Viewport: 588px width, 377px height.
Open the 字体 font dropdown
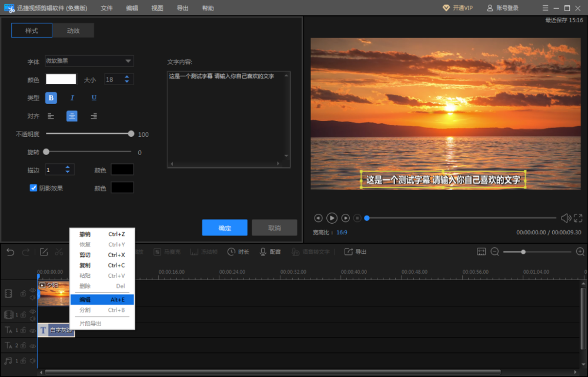pyautogui.click(x=89, y=61)
